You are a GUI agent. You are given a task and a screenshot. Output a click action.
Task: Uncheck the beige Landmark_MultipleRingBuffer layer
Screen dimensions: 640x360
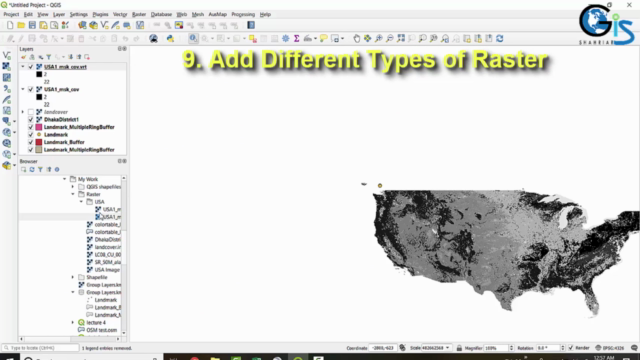31,149
